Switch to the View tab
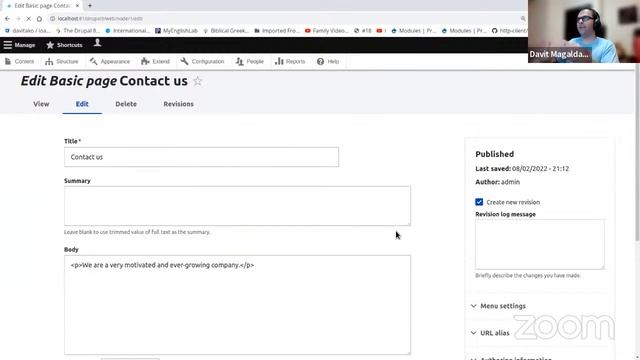 point(41,104)
